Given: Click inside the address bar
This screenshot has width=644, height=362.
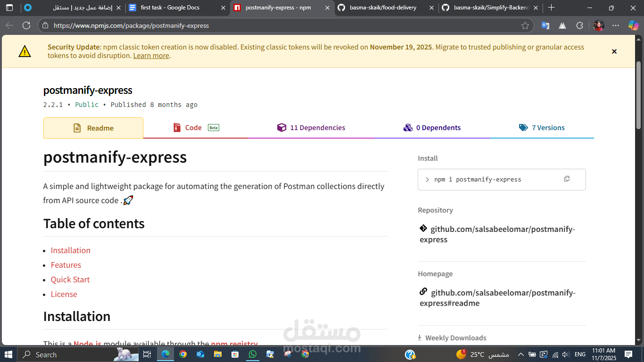Looking at the screenshot, I should [189, 25].
